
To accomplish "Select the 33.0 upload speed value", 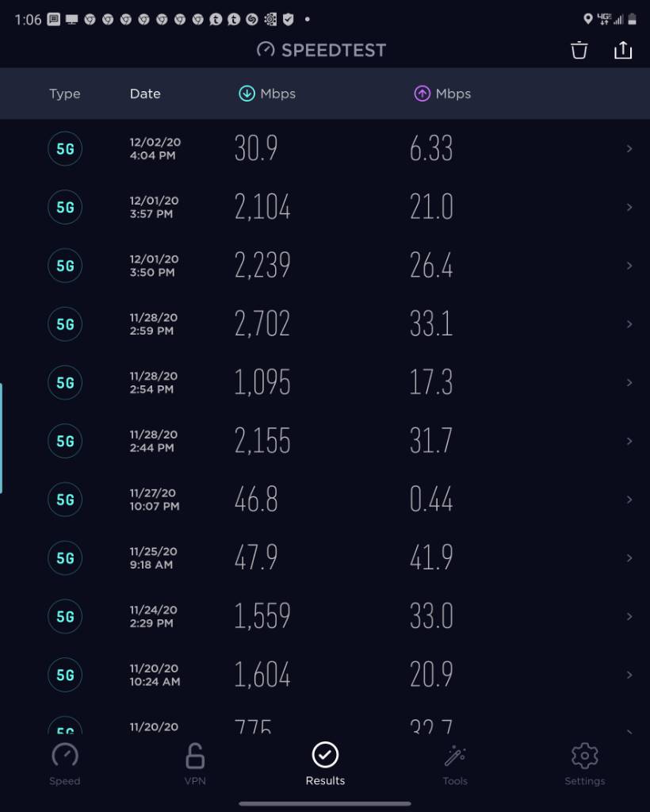I will pyautogui.click(x=431, y=617).
